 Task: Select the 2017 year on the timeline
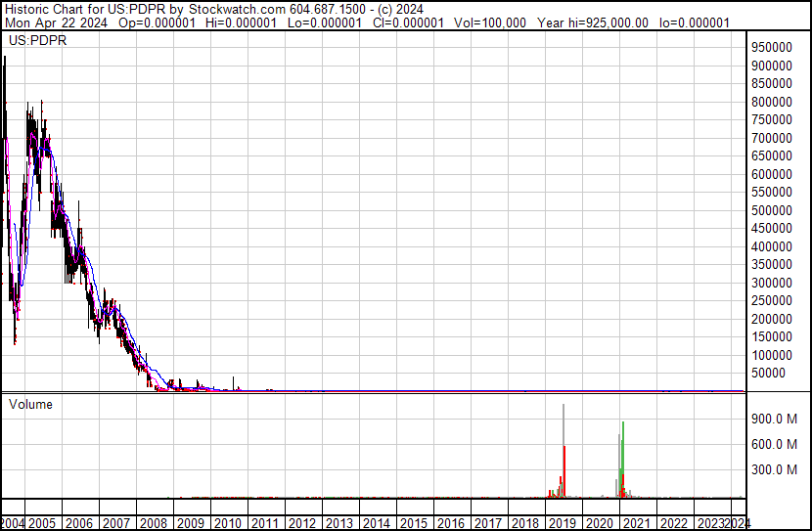(488, 524)
